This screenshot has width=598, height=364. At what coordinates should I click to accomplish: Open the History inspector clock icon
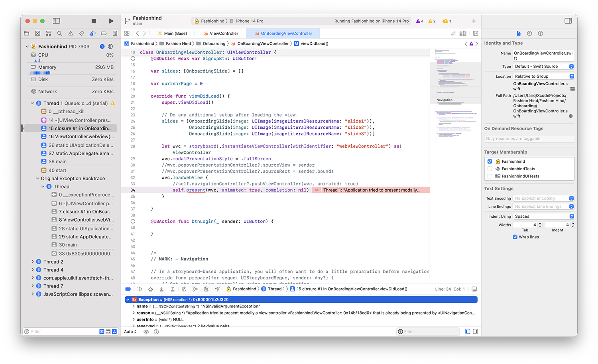pyautogui.click(x=529, y=33)
